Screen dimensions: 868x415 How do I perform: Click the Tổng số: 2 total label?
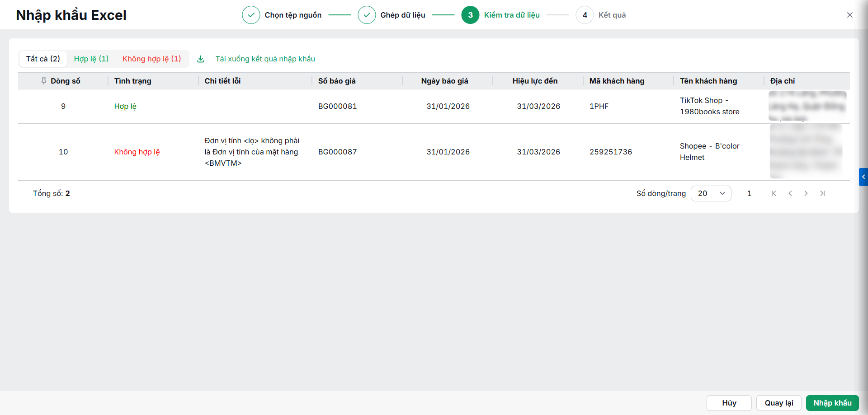[51, 193]
